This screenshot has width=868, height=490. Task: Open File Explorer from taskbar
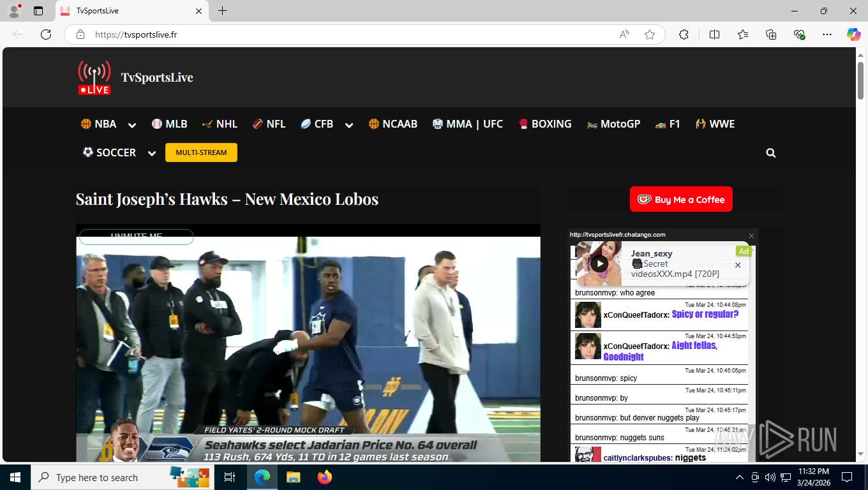293,477
